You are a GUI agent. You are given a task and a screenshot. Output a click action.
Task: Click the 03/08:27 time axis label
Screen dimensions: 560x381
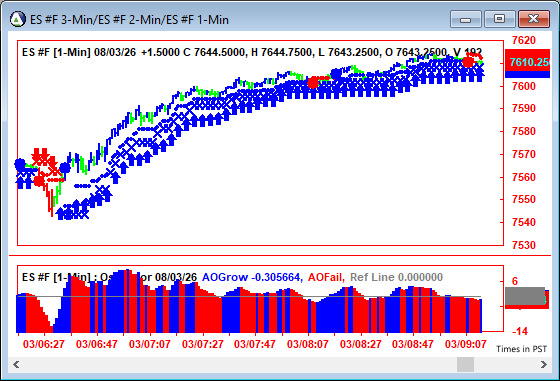(x=360, y=344)
